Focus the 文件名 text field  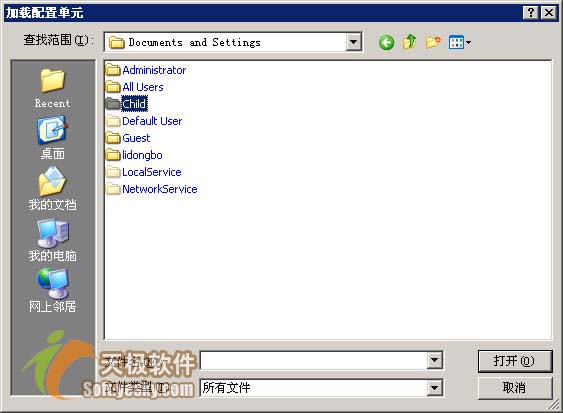click(313, 360)
